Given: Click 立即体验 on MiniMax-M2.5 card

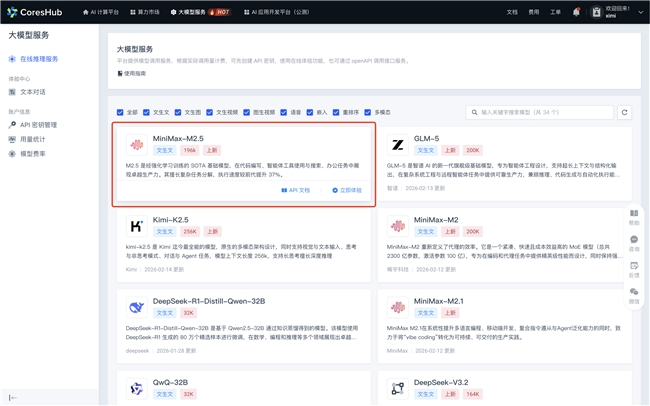Looking at the screenshot, I should 347,189.
